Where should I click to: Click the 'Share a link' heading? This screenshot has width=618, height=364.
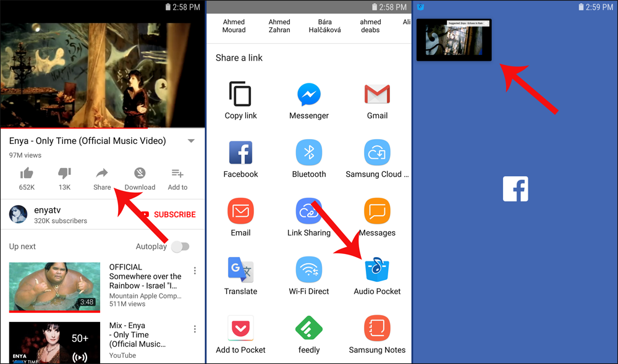pos(239,58)
